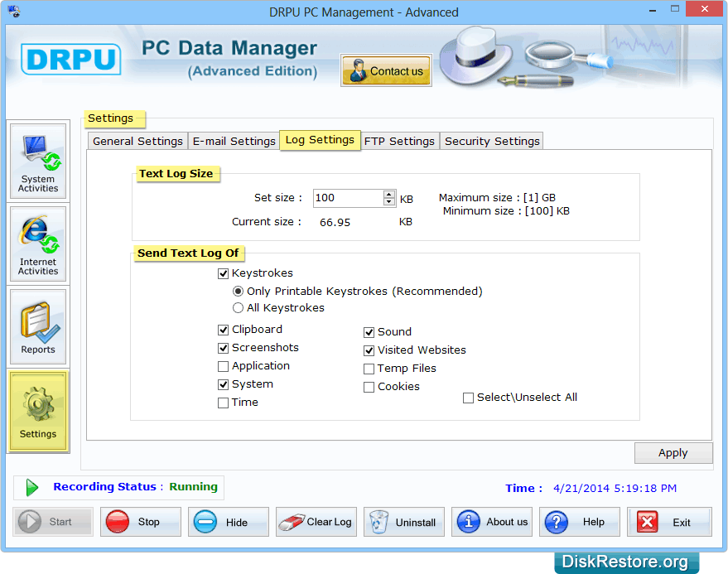Uncheck the Keystrokes checkbox
The image size is (728, 574).
[x=224, y=273]
